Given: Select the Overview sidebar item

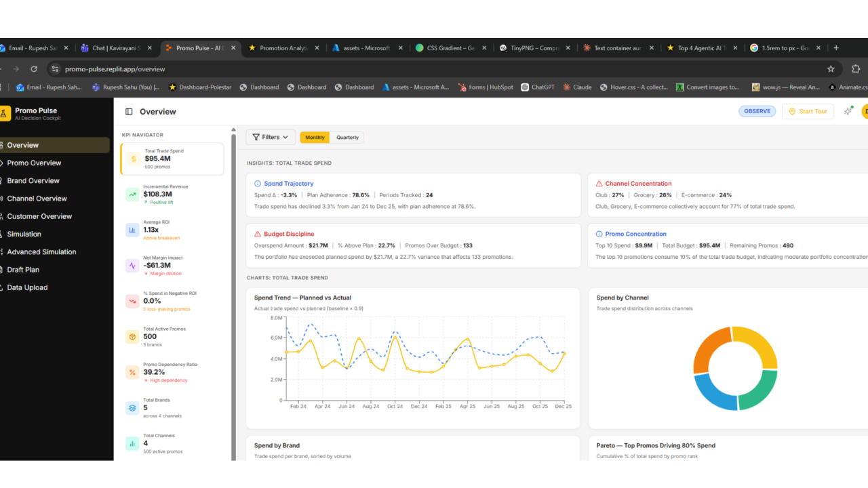Looking at the screenshot, I should click(x=54, y=145).
